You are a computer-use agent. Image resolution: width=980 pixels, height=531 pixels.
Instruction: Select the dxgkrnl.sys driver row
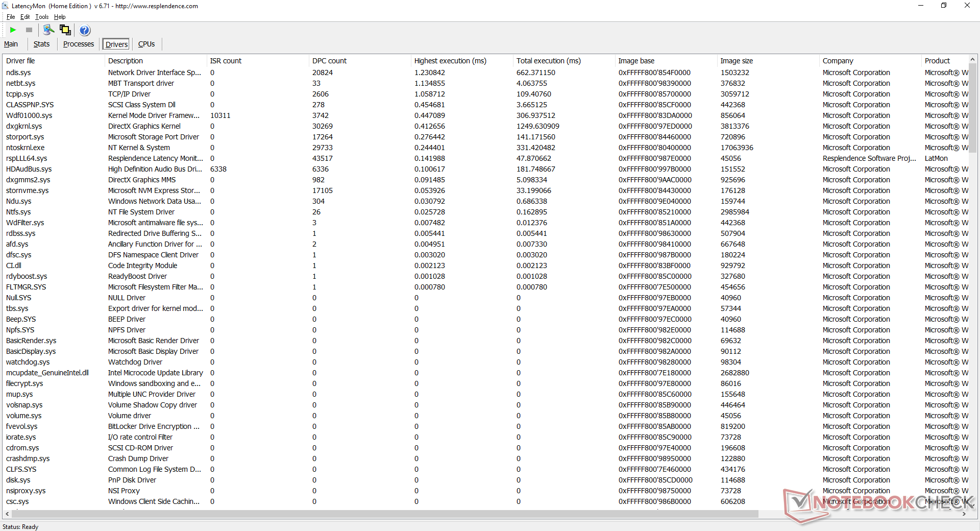(x=485, y=126)
